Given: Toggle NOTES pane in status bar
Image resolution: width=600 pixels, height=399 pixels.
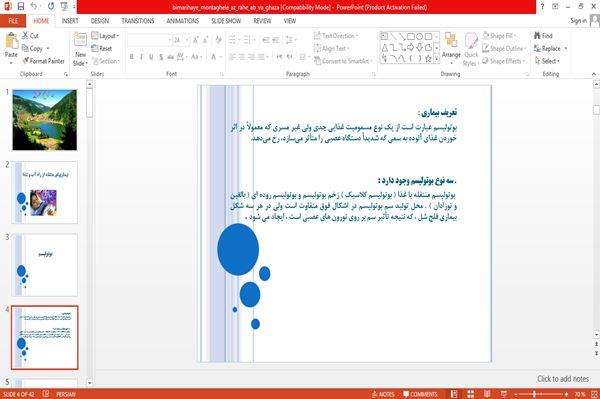Looking at the screenshot, I should coord(383,394).
